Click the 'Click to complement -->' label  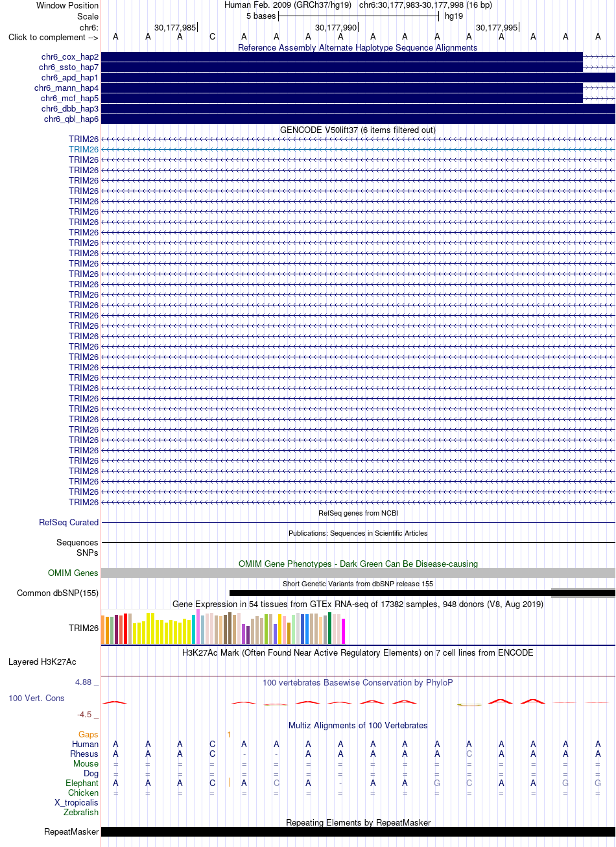coord(53,37)
